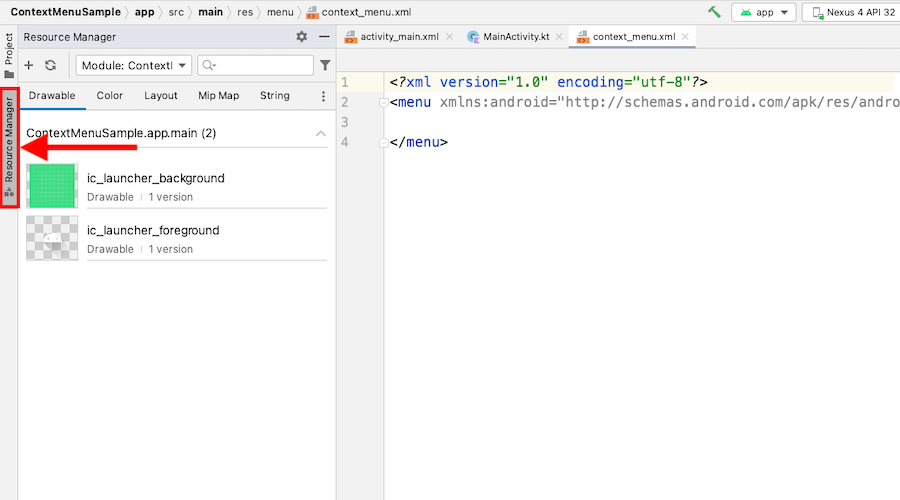Click the resource search input field

[255, 65]
